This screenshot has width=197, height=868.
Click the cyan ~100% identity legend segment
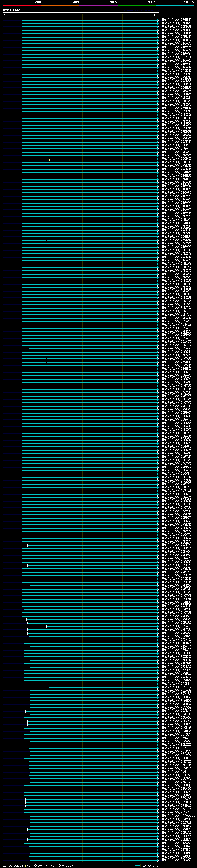coord(175,6)
